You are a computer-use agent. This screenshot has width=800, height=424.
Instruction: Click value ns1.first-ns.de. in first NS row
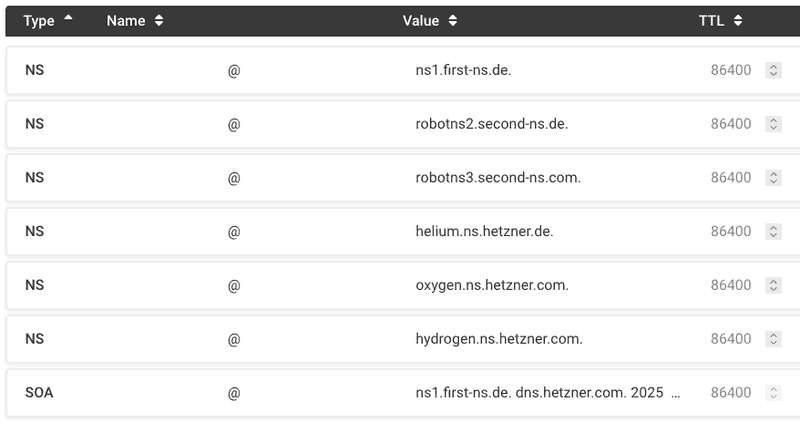(x=464, y=70)
